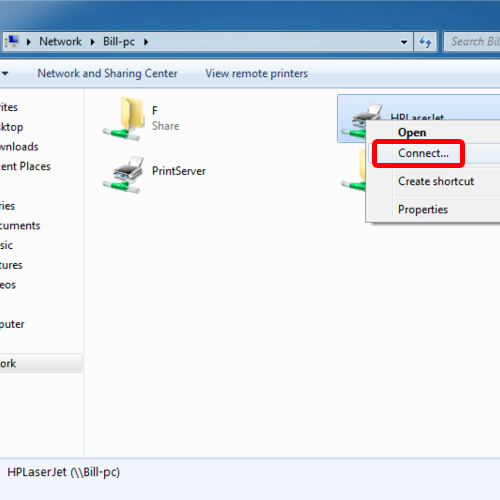The height and width of the screenshot is (500, 500).
Task: Click Bill-pc in the address breadcrumb
Action: [119, 42]
